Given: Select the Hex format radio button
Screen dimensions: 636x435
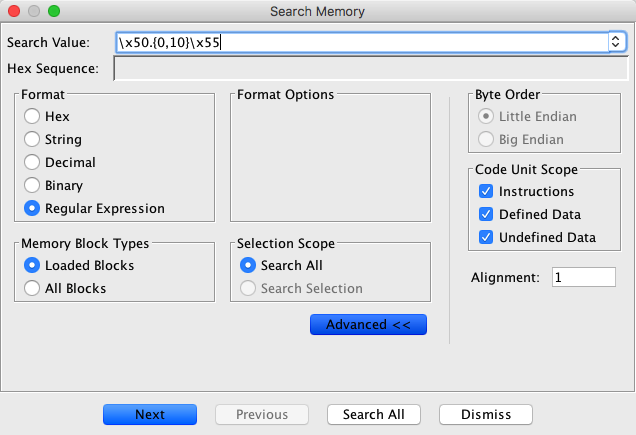Looking at the screenshot, I should 32,117.
